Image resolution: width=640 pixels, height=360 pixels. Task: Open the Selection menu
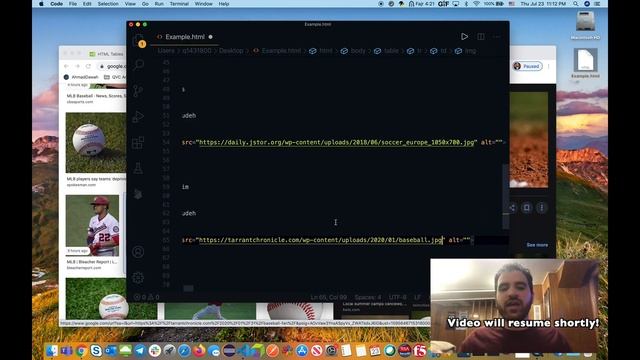[x=108, y=4]
